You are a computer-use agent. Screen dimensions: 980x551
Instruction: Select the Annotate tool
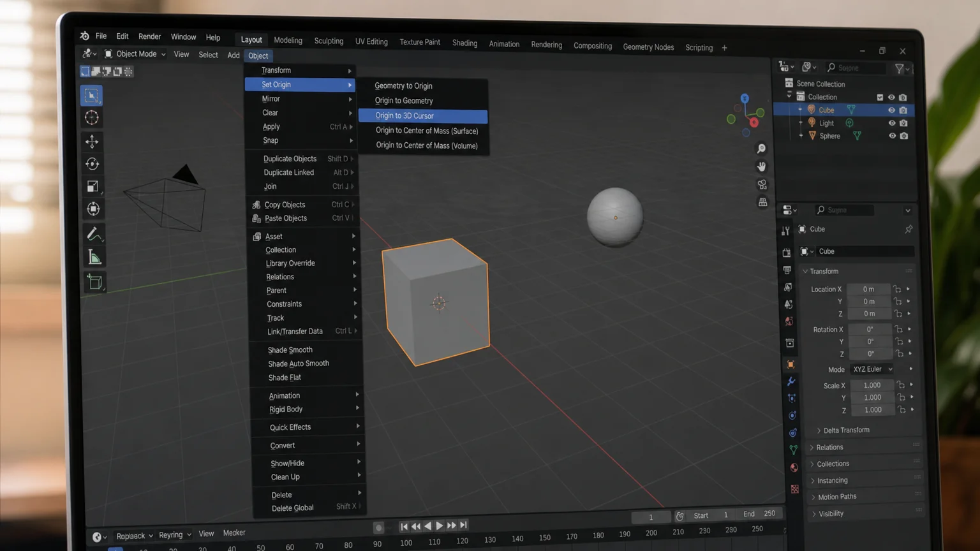94,234
